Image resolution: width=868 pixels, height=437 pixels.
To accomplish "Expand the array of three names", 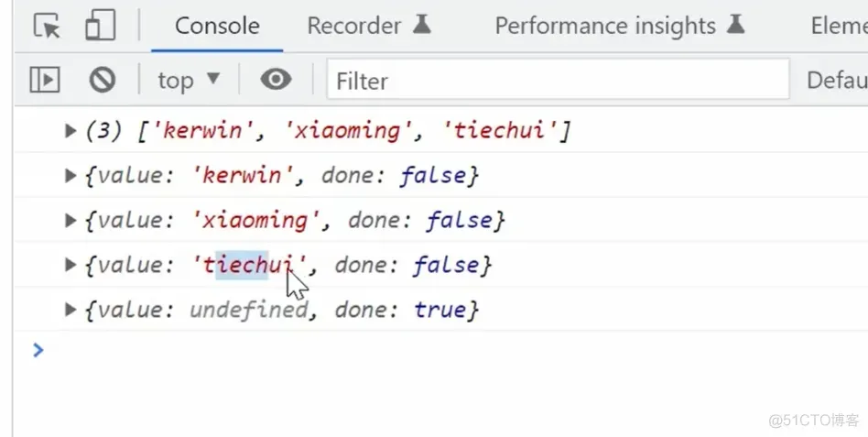I will point(71,131).
